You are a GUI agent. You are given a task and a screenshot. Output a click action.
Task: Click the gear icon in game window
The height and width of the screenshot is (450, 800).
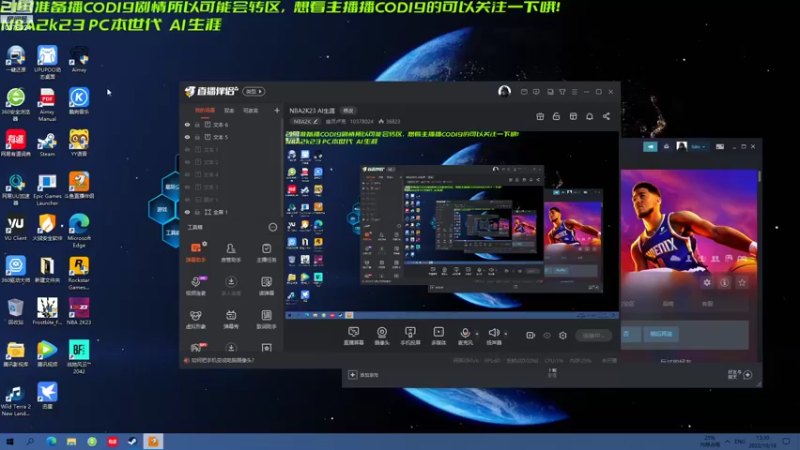pyautogui.click(x=707, y=282)
